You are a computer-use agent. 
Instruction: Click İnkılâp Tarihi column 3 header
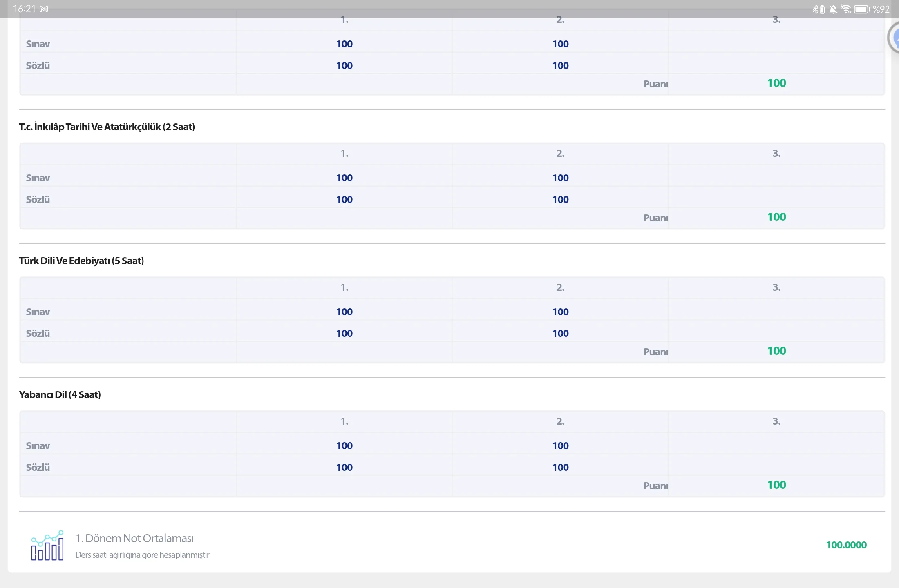click(776, 154)
